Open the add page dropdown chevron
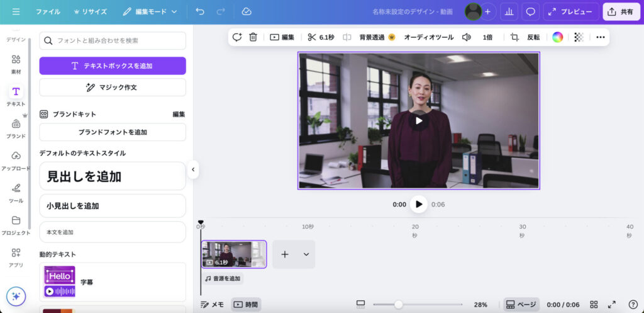 (x=306, y=254)
